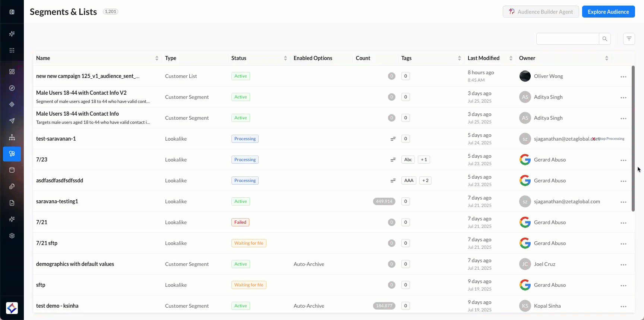This screenshot has width=644, height=320.
Task: Click the search magnifier icon
Action: [x=604, y=39]
